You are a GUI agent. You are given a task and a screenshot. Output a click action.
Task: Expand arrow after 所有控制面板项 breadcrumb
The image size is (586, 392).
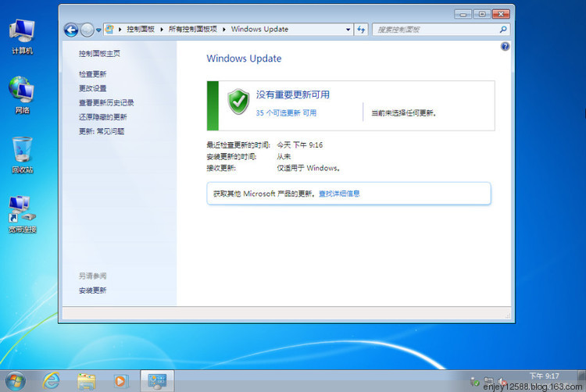224,29
